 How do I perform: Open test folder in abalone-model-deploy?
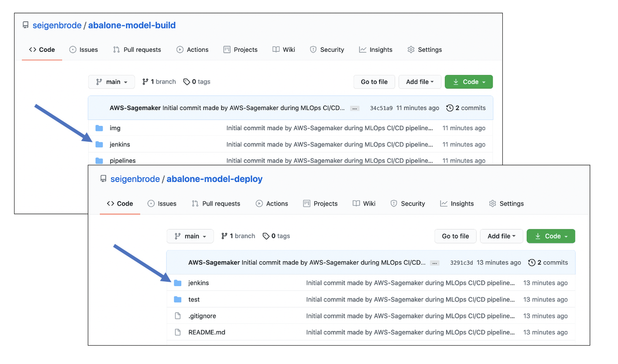pos(194,300)
